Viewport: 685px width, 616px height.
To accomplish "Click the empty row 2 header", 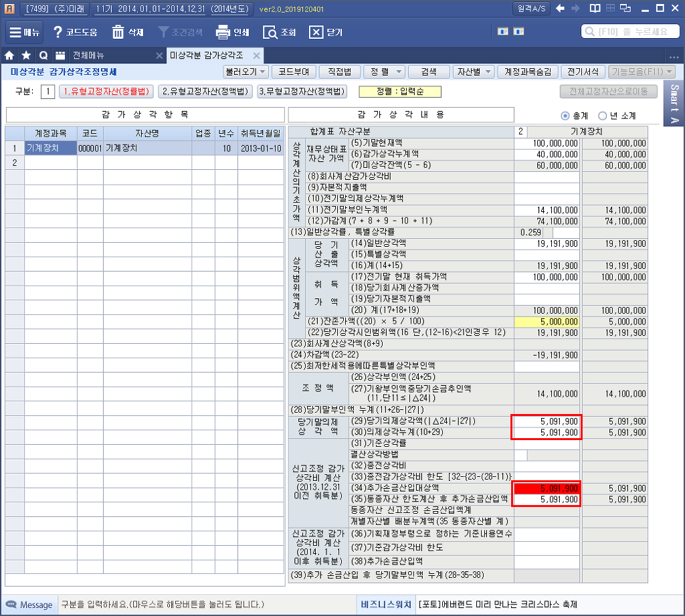I will pos(15,163).
